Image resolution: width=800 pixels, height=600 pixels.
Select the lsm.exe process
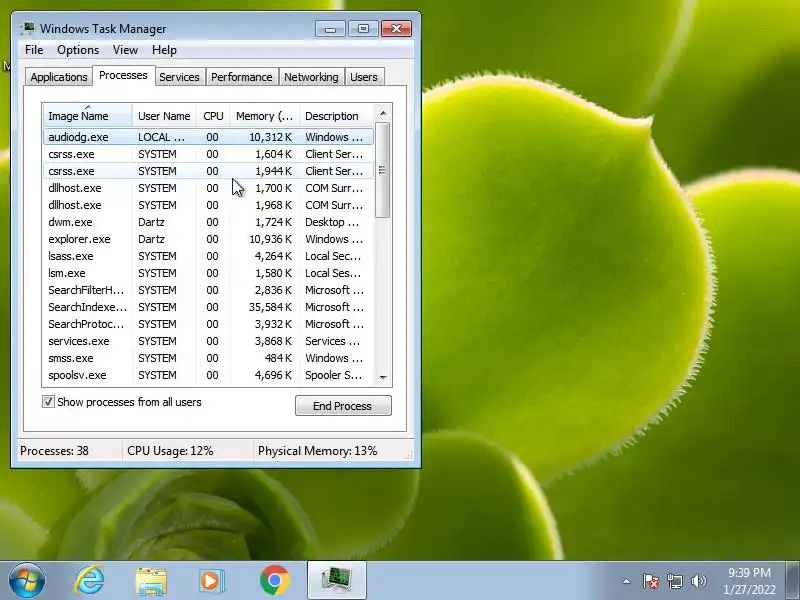click(209, 273)
